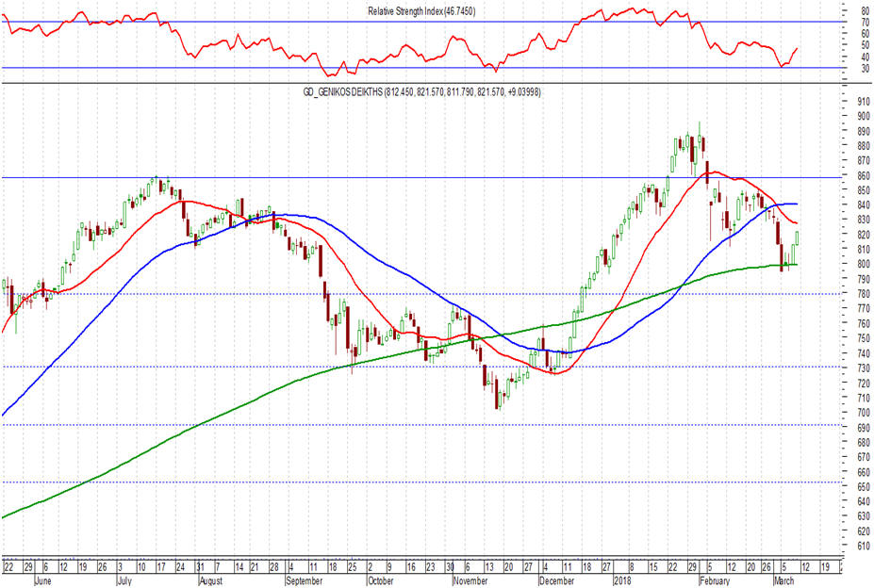Select the October month label
Viewport: 874px width, 588px height.
(381, 580)
